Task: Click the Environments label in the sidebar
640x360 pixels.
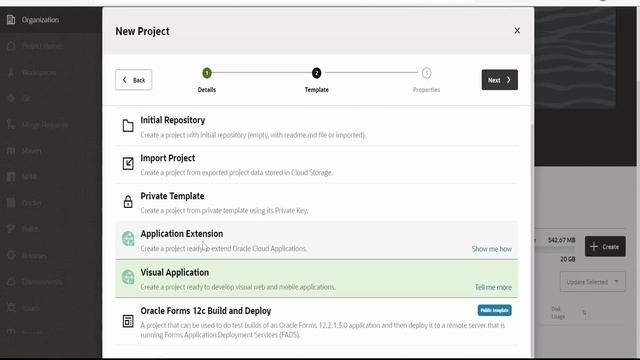Action: click(x=42, y=282)
